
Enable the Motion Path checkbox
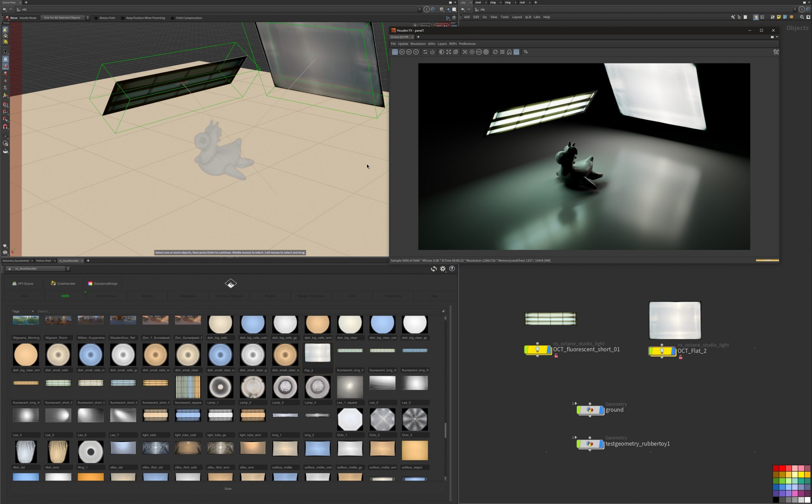click(x=96, y=18)
